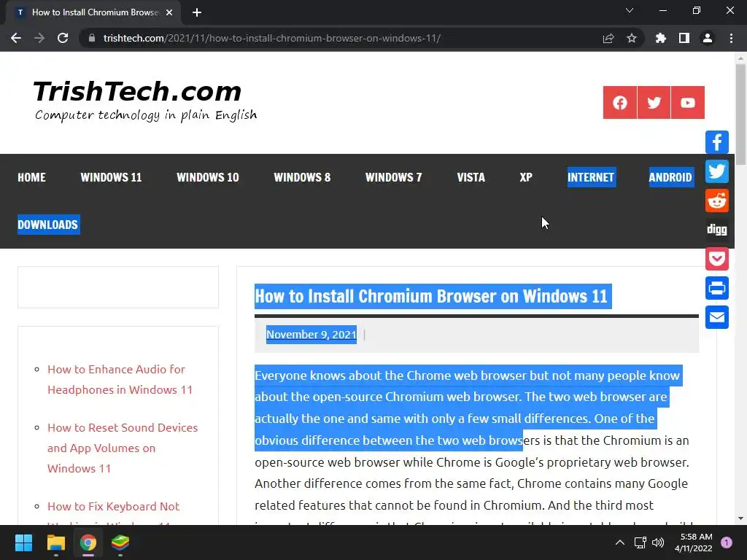This screenshot has width=747, height=560.
Task: Open the clock showing 5:58 AM
Action: tap(693, 542)
